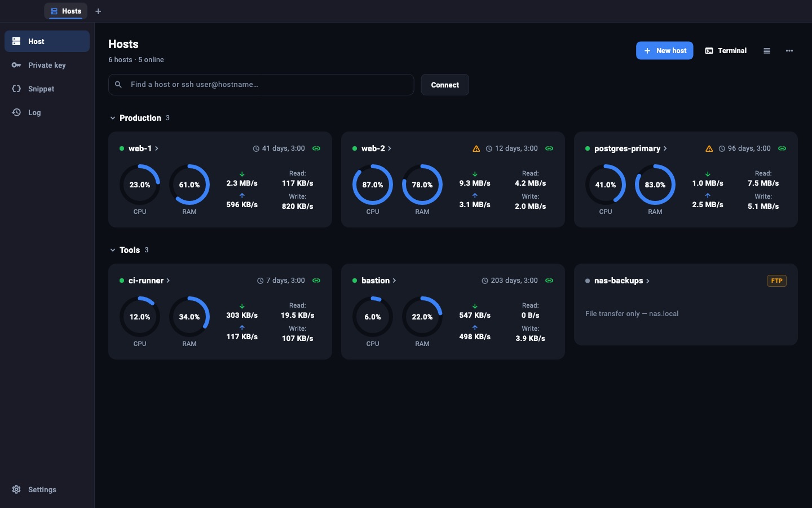Switch to the Hosts tab

66,11
